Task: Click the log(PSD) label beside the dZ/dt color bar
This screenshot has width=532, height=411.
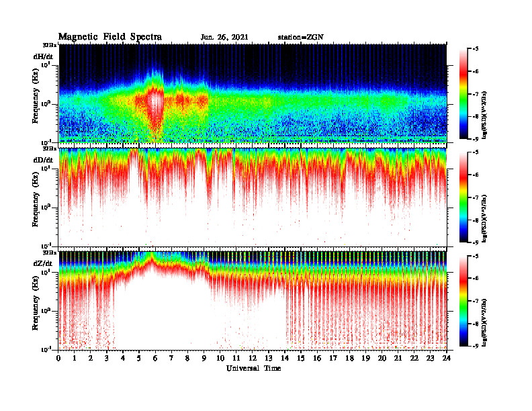Action: click(x=484, y=322)
